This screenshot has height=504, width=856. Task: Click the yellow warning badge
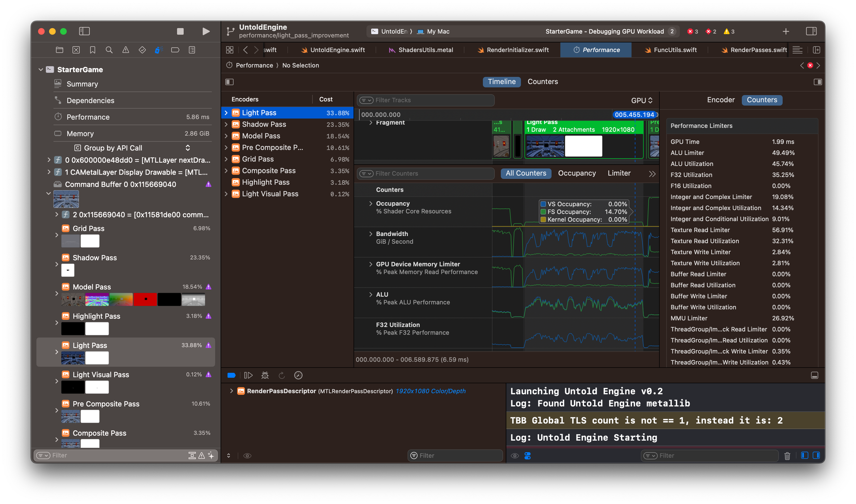point(729,32)
